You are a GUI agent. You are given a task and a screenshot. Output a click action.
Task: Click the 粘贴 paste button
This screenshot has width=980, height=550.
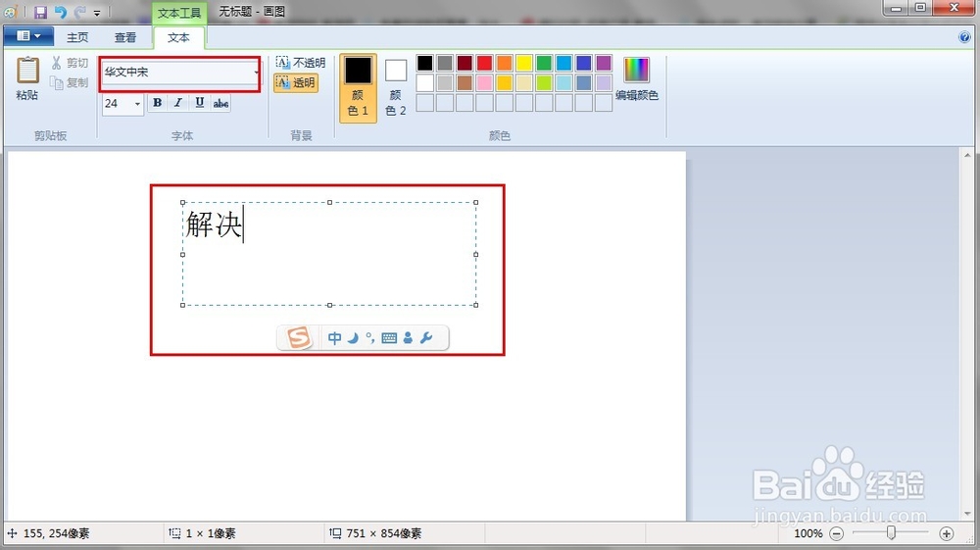26,78
